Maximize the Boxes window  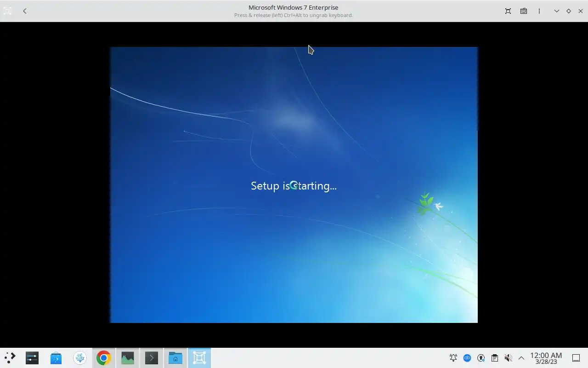click(x=569, y=11)
